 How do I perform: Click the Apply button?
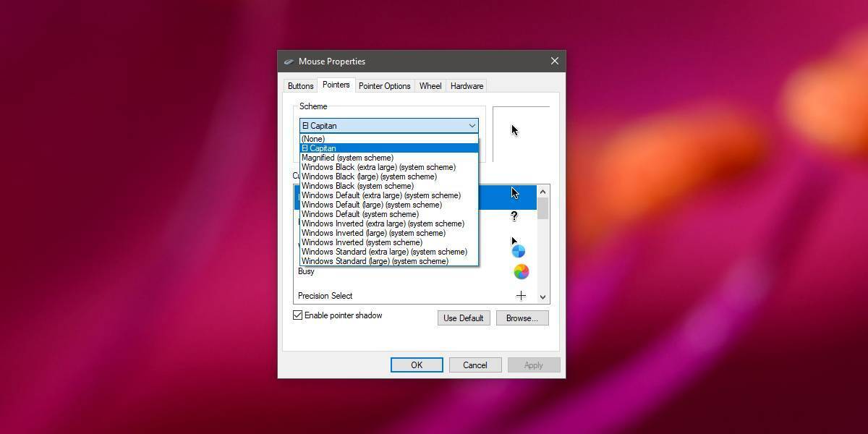pos(534,365)
